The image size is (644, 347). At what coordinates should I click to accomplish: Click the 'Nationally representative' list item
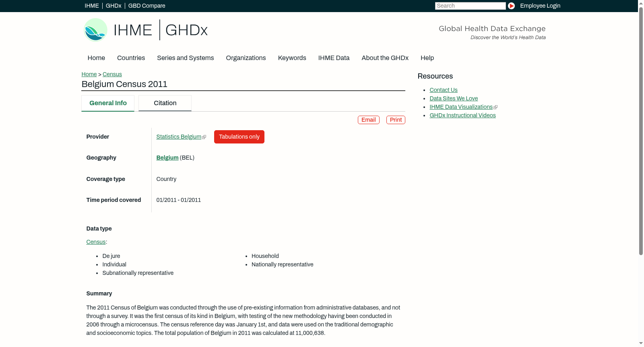click(x=283, y=264)
